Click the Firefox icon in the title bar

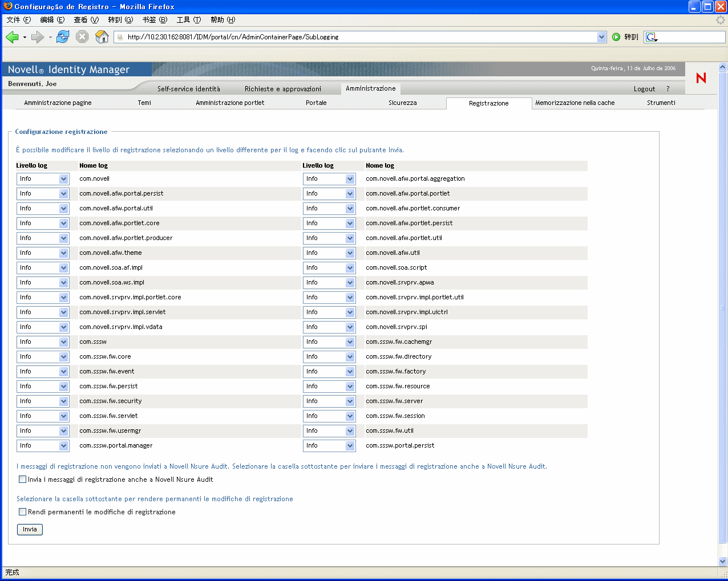(x=7, y=6)
